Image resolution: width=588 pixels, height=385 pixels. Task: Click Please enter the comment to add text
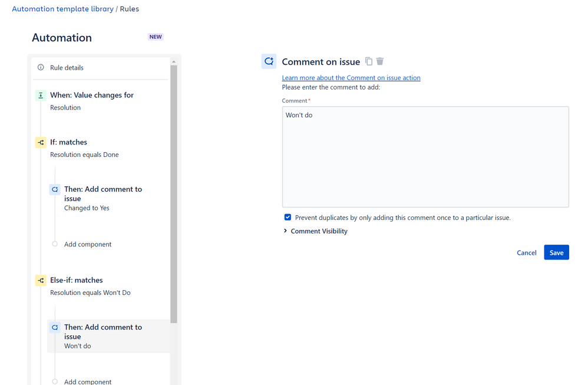(x=331, y=87)
